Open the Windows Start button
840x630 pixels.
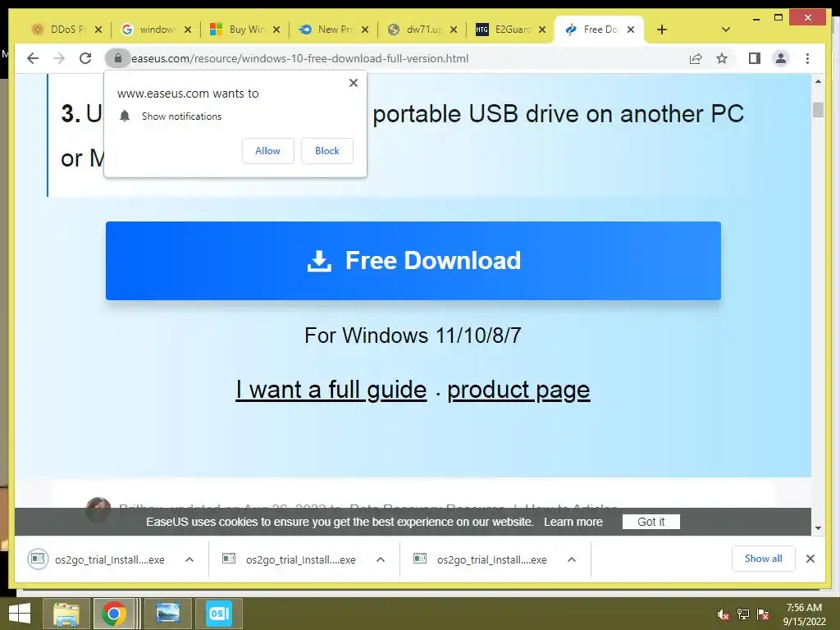[20, 614]
